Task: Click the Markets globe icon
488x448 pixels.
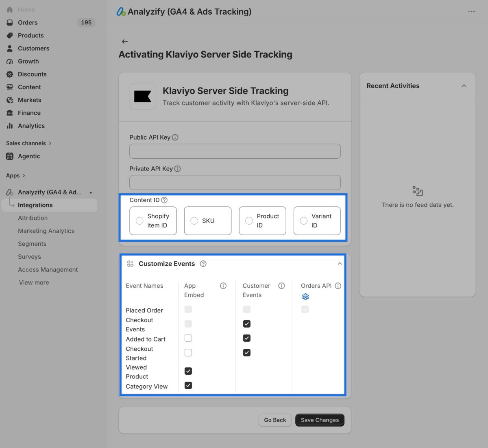Action: [10, 100]
